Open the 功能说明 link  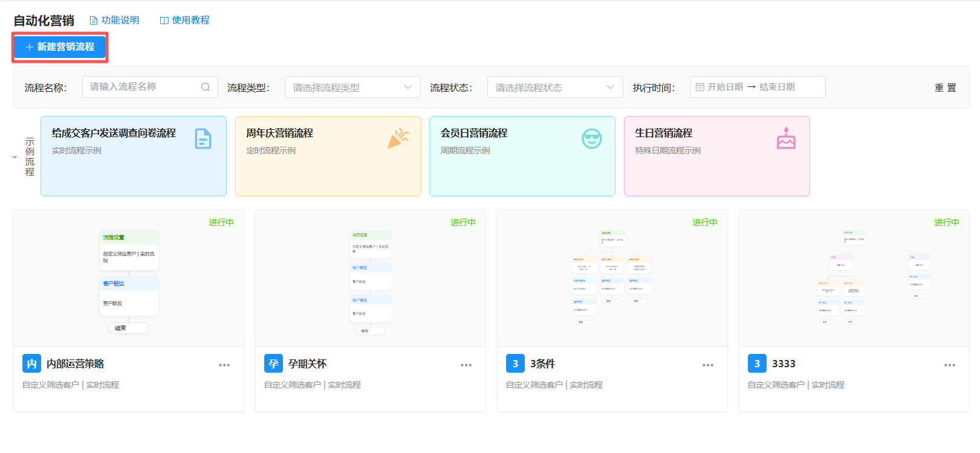pos(120,21)
